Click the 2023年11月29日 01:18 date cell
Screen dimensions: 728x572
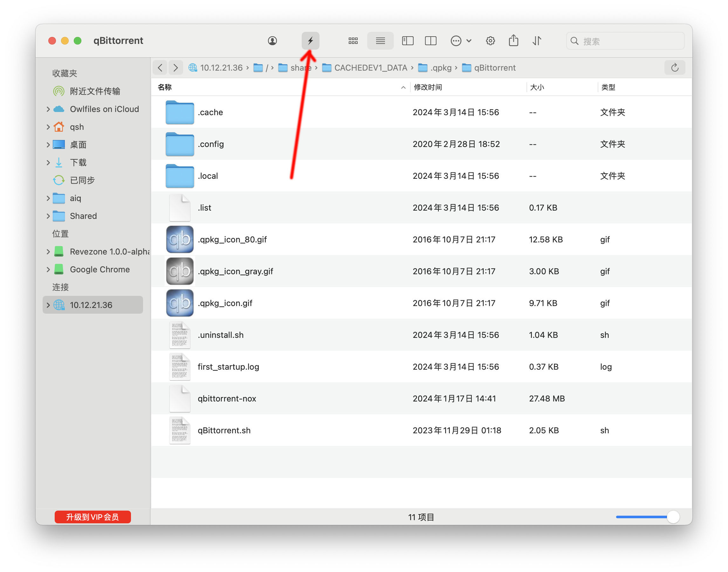[x=457, y=430]
